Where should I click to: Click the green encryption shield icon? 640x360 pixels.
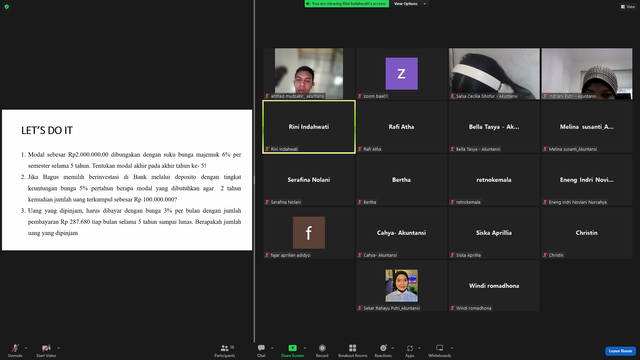[7, 7]
